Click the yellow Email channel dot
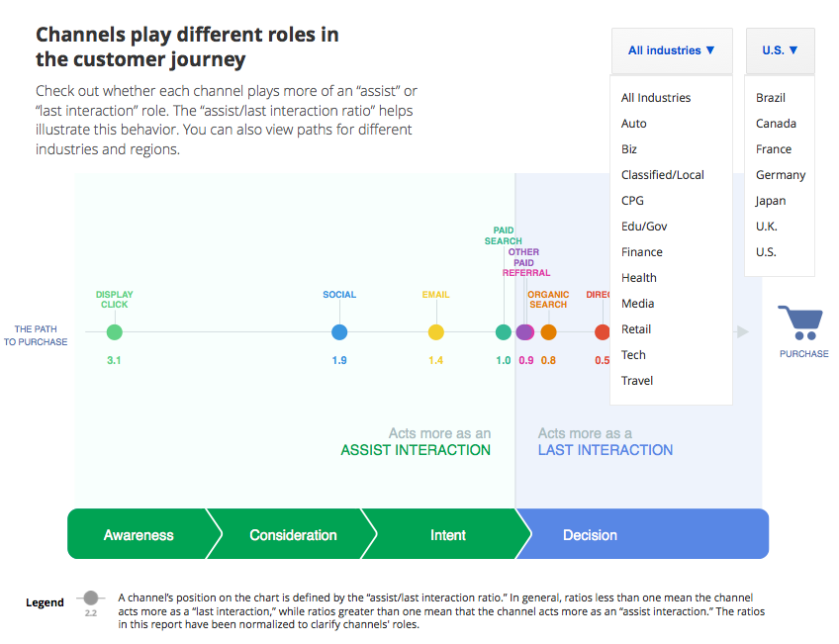Viewport: 839px width, 644px height. (x=435, y=332)
